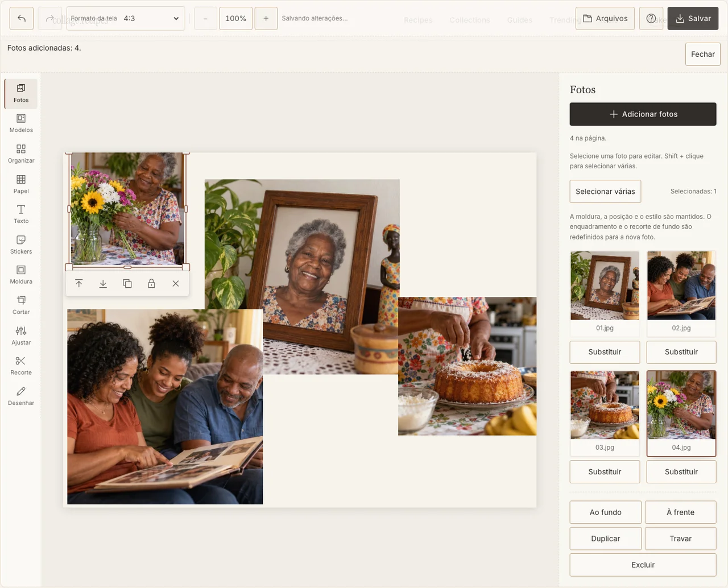Select the 04.jpg thumbnail
728x588 pixels.
point(681,413)
